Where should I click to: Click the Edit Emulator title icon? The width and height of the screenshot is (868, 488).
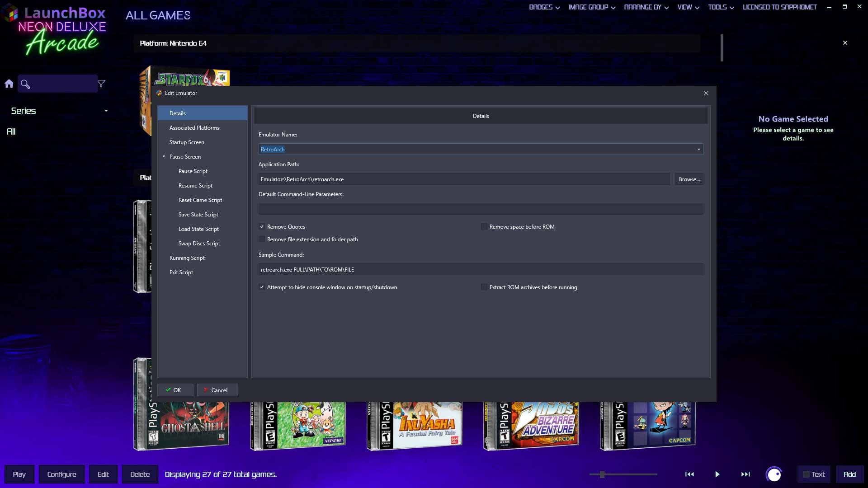coord(159,93)
